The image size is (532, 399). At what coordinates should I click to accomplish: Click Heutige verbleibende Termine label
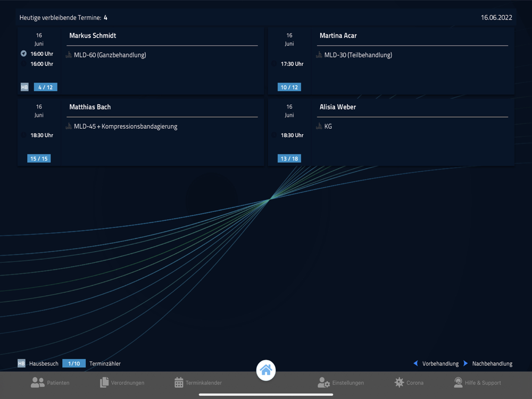click(61, 18)
